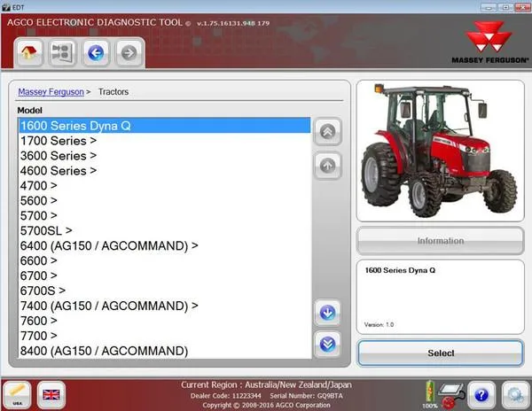Choose the 7600 model row
The width and height of the screenshot is (532, 411).
coord(165,321)
